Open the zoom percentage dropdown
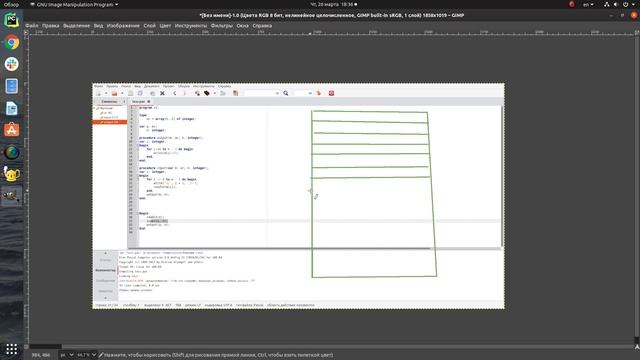 pyautogui.click(x=86, y=355)
